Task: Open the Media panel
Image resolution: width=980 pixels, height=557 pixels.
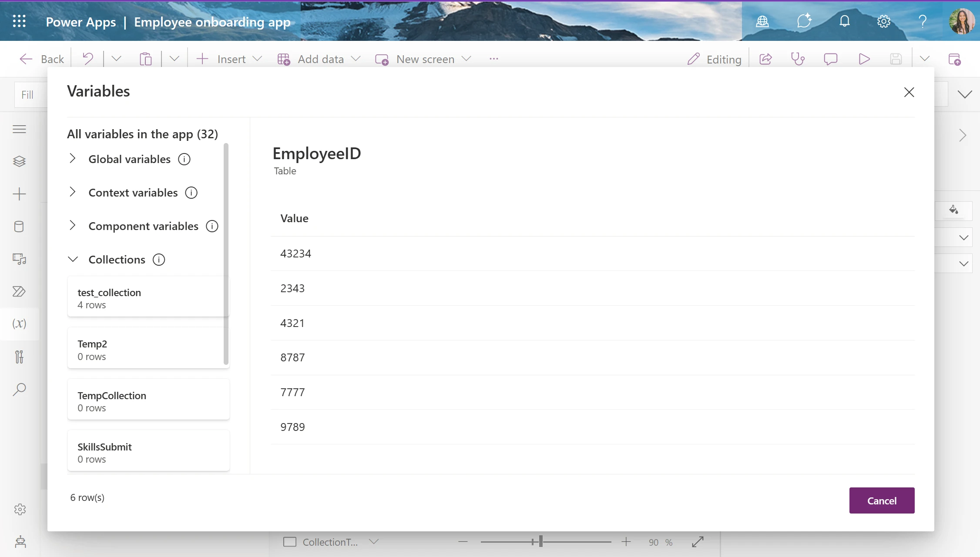Action: 19,259
